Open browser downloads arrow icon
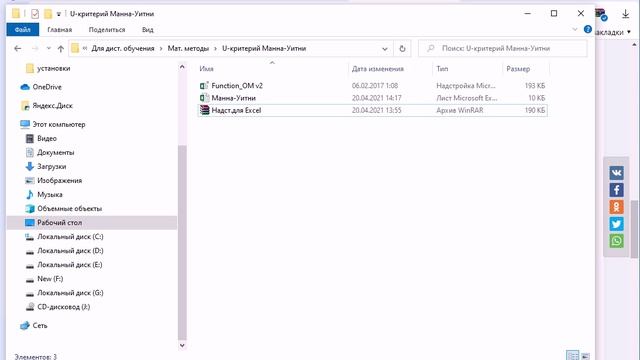 [625, 14]
